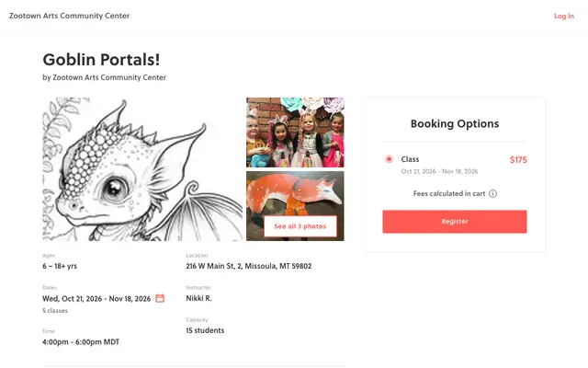Click the Wed, Oct 21, 2026 date range

(96, 298)
